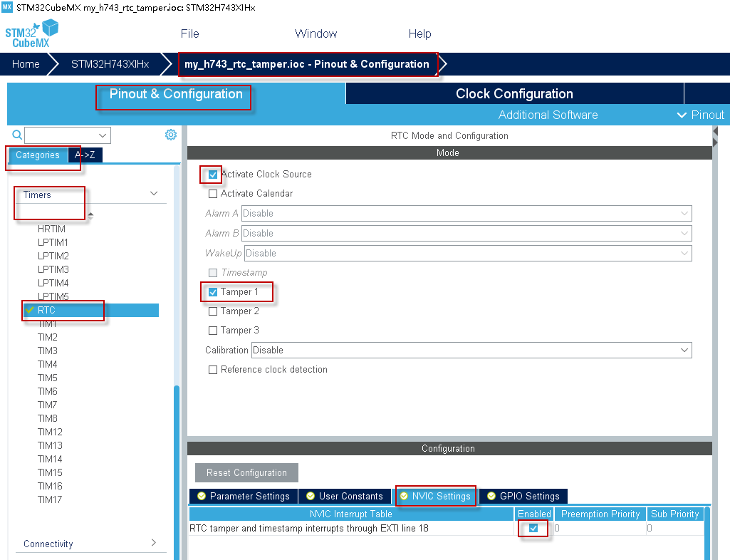Select TIM3 in the Timers list
This screenshot has height=560, width=730.
click(x=48, y=351)
